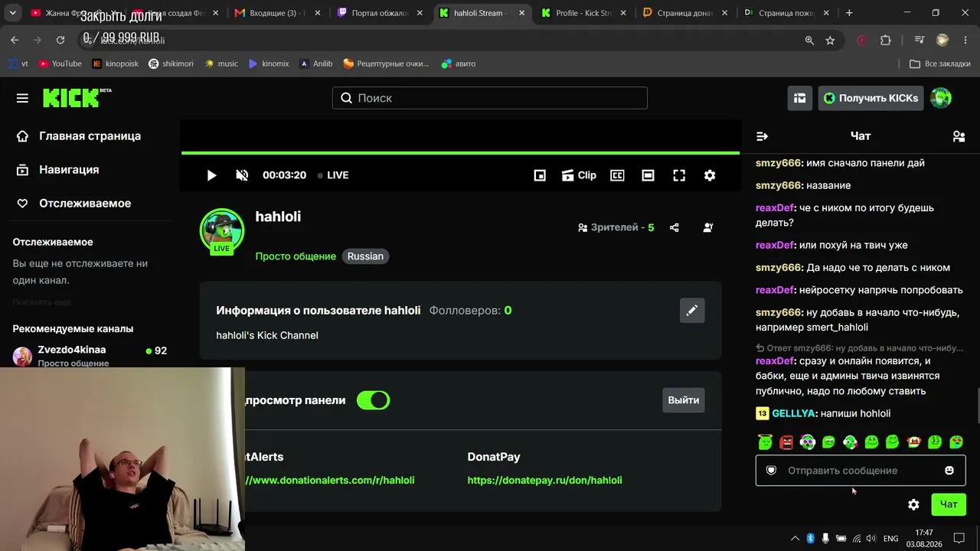
Task: Create a Clip of the stream
Action: 579,175
